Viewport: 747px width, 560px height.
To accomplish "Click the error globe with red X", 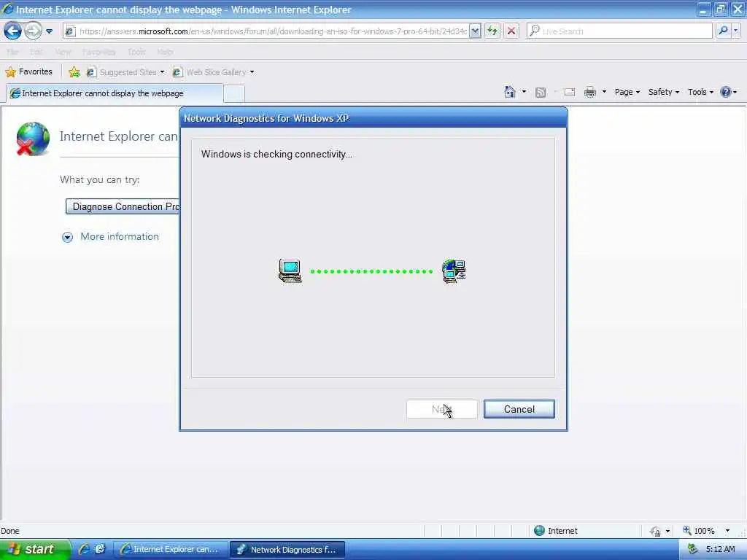I will click(x=32, y=139).
